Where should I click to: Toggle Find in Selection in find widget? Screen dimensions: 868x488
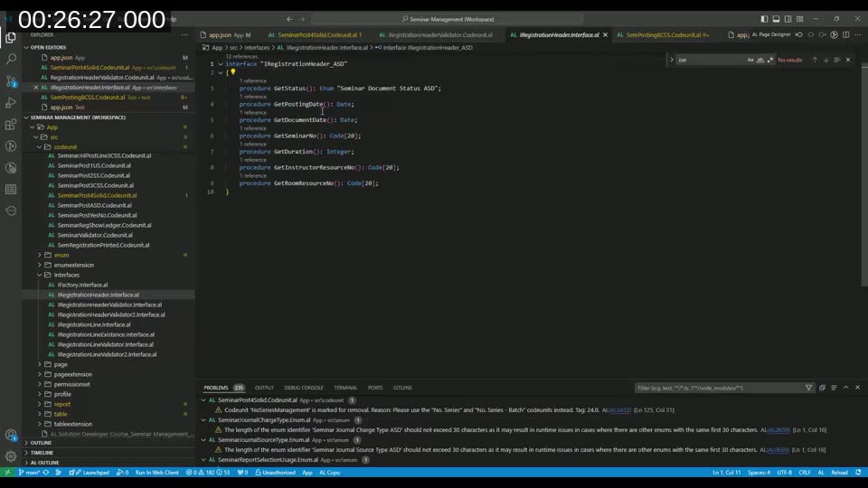point(836,60)
